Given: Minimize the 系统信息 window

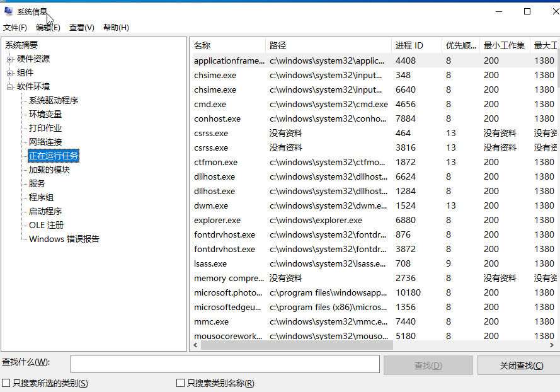Looking at the screenshot, I should pos(499,11).
